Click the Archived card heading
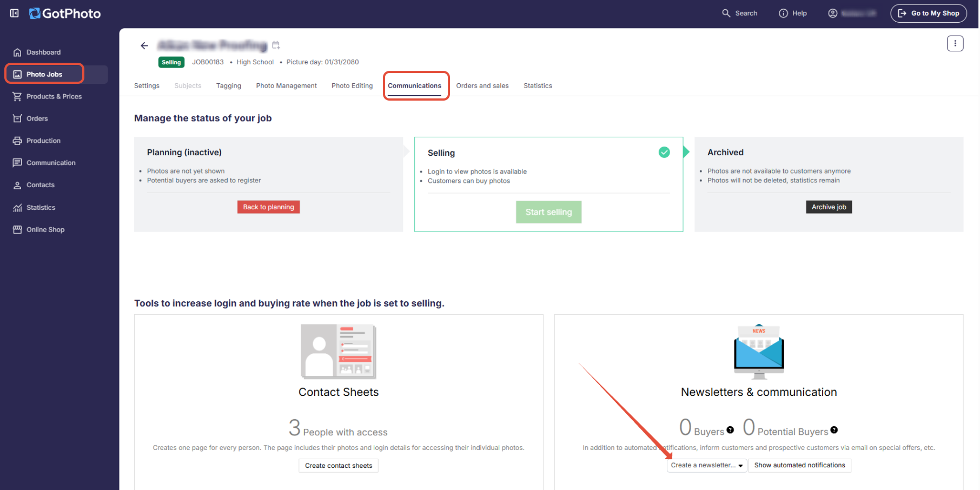 pos(725,153)
